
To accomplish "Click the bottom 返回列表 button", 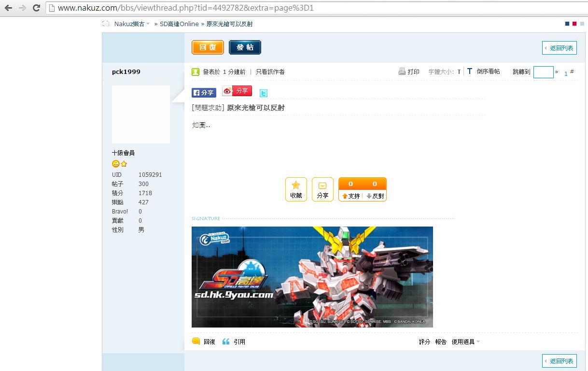I will [x=560, y=361].
